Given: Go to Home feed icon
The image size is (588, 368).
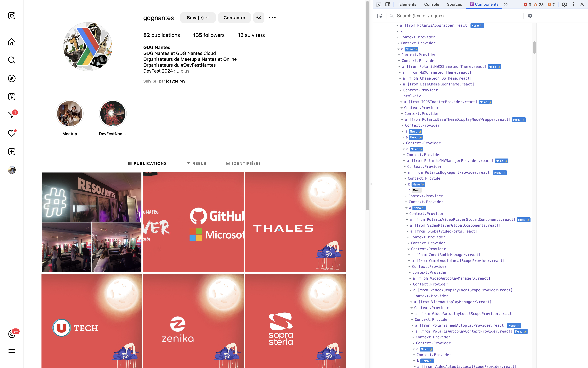Looking at the screenshot, I should [12, 42].
